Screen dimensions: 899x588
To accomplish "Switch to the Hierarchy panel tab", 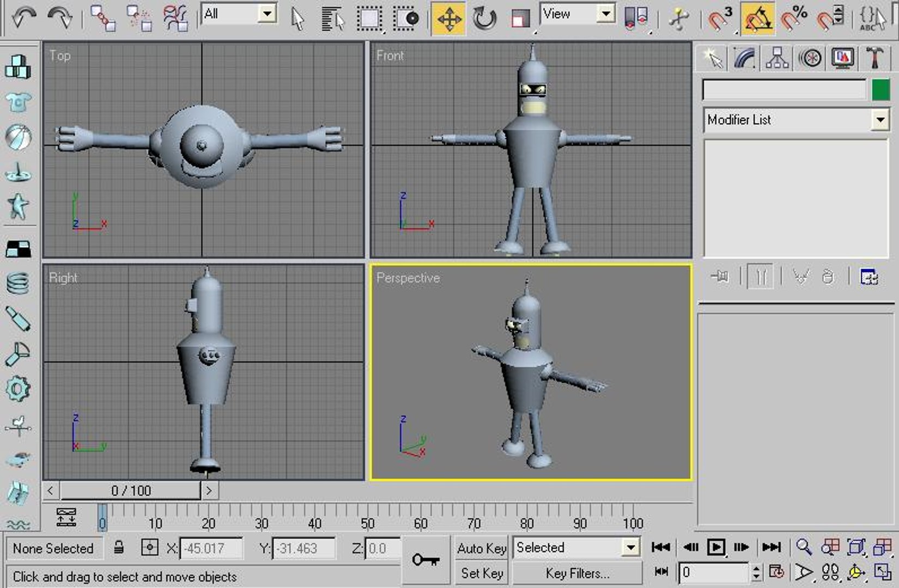I will click(777, 58).
